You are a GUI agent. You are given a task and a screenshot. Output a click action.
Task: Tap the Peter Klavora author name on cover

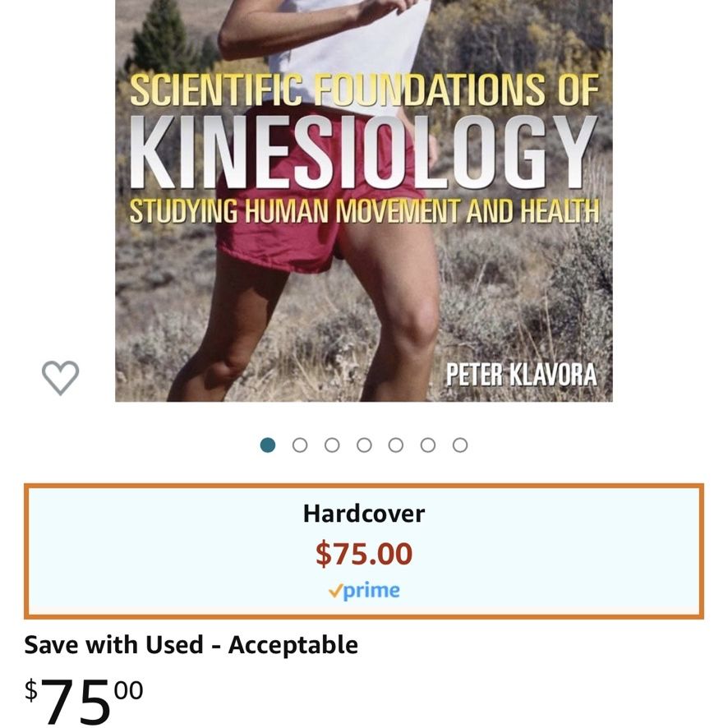(522, 375)
